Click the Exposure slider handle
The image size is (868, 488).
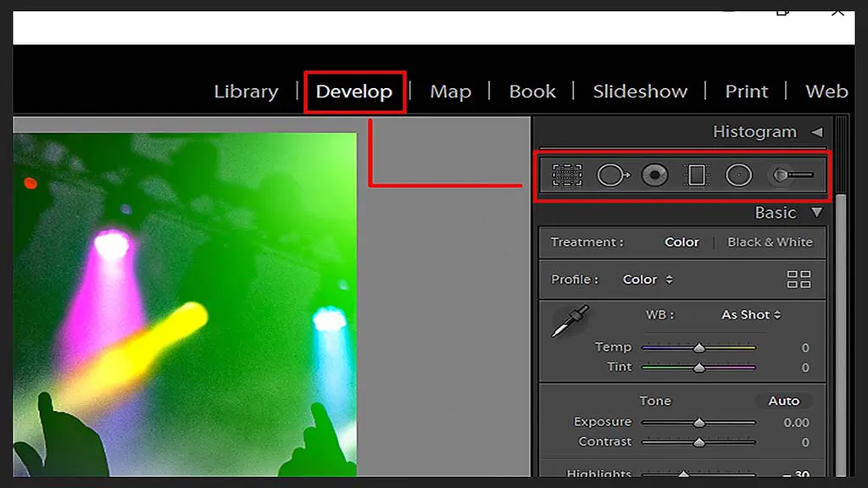click(699, 423)
